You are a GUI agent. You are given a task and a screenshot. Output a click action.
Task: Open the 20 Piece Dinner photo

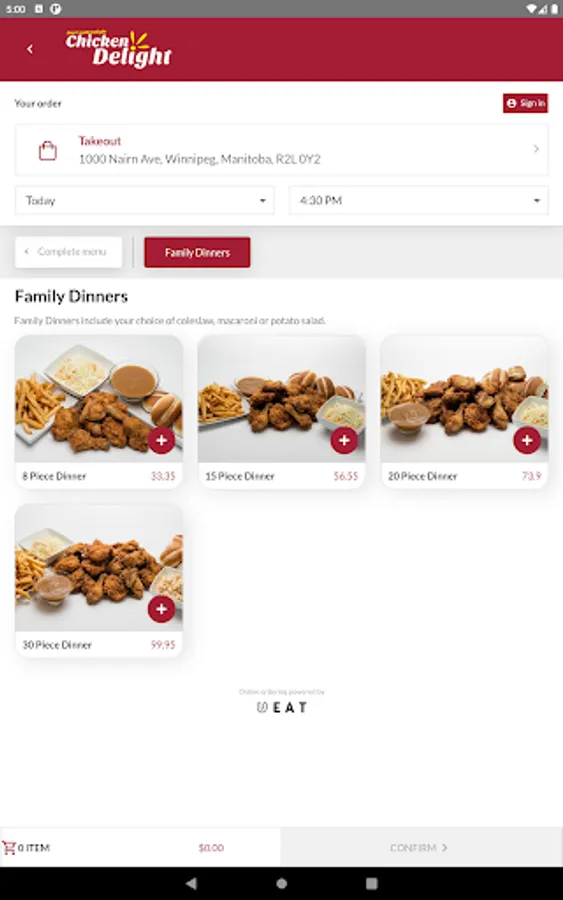click(464, 399)
